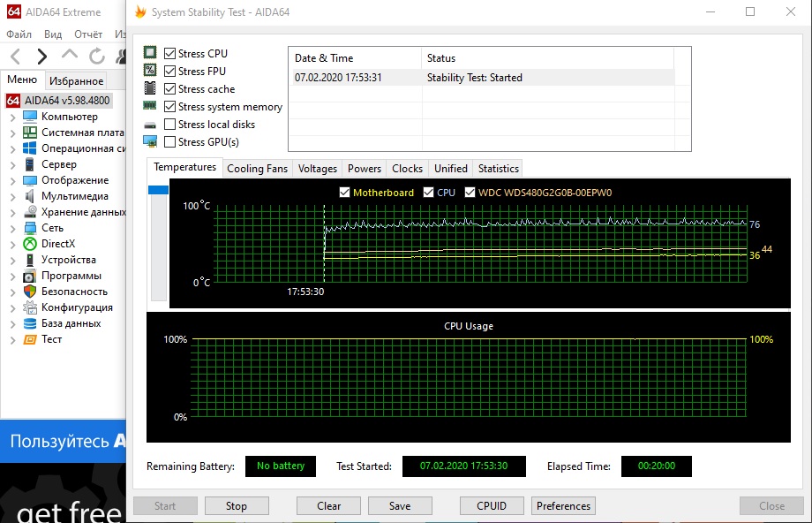Click the Сеть network icon
The image size is (812, 523).
click(x=30, y=228)
